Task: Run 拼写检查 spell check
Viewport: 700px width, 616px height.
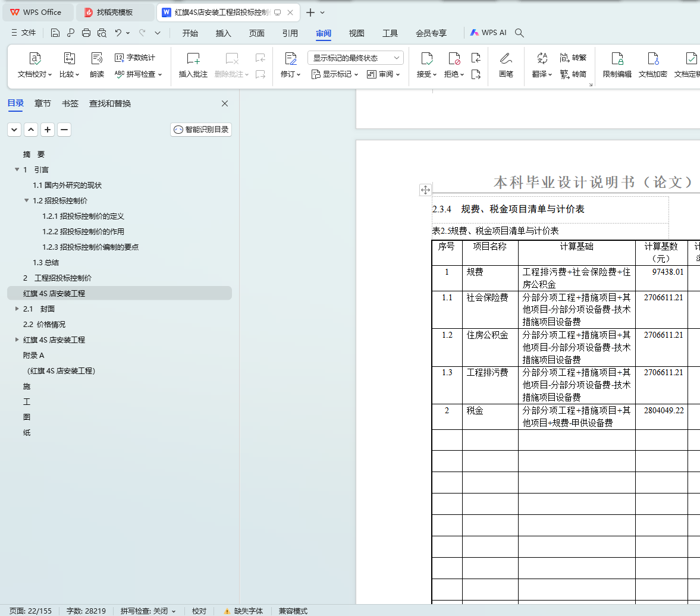Action: (x=138, y=74)
